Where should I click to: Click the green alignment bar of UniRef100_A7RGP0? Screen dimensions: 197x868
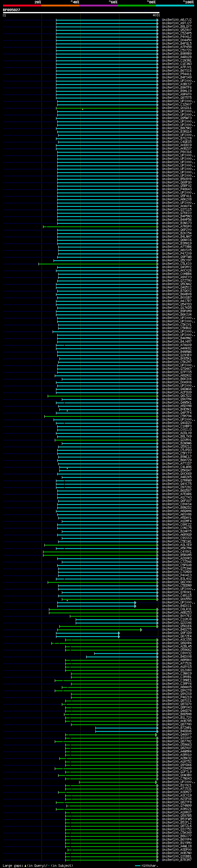click(101, 226)
